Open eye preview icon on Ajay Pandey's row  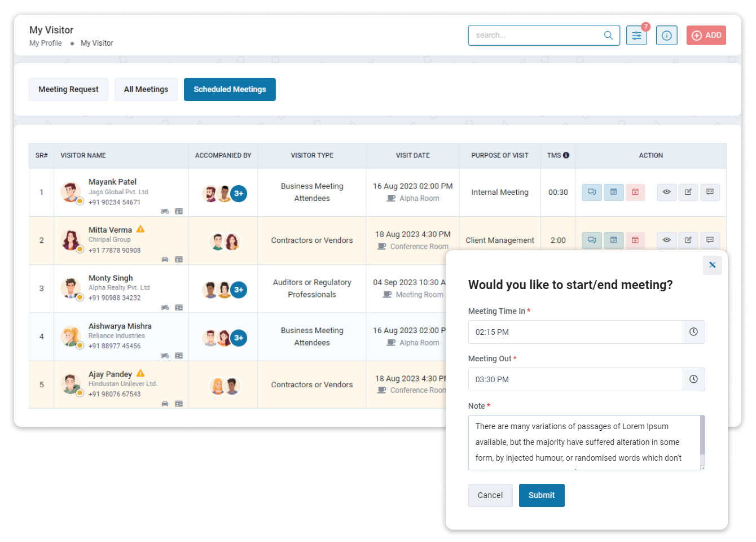pyautogui.click(x=666, y=384)
